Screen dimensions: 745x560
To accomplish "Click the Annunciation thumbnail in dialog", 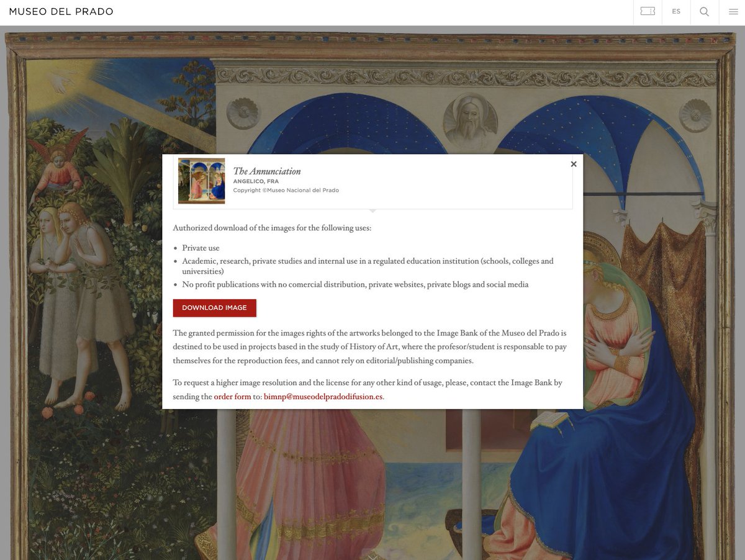I will [x=201, y=181].
